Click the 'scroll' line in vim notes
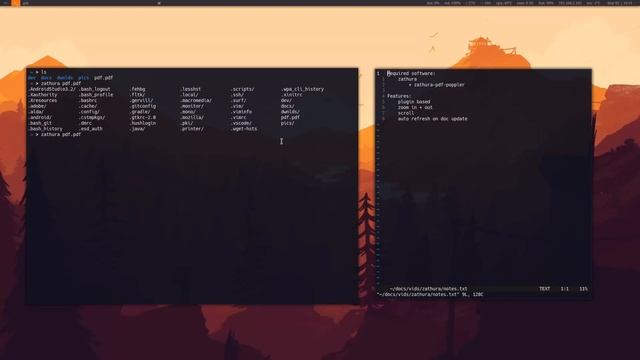Viewport: 640px width, 360px height. [x=406, y=113]
